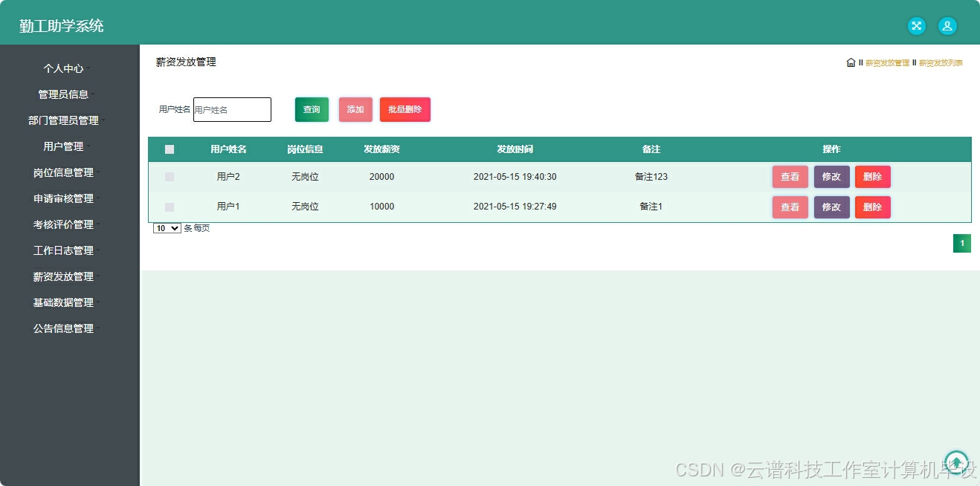Image resolution: width=980 pixels, height=486 pixels.
Task: Click the back-to-top arrow at bottom right
Action: [955, 461]
